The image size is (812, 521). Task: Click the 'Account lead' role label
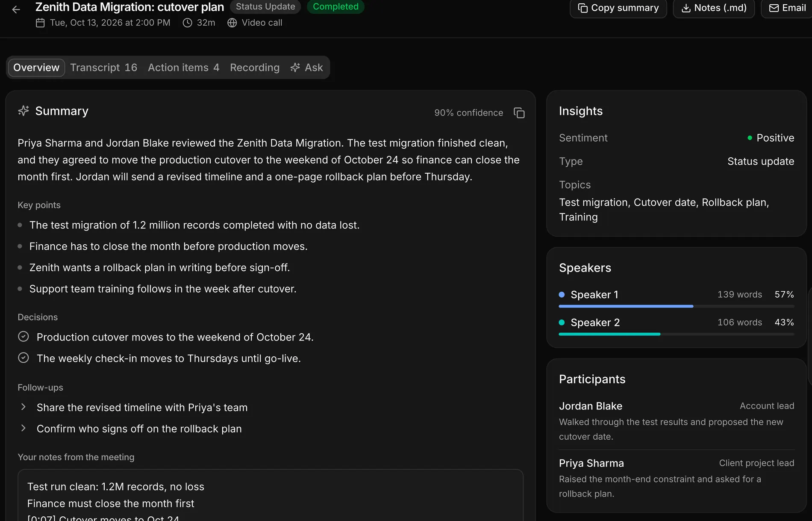[x=767, y=406]
